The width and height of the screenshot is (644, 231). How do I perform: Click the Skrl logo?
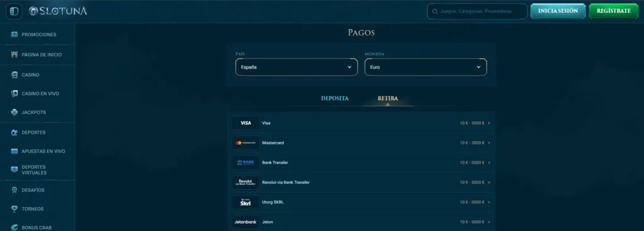[246, 202]
